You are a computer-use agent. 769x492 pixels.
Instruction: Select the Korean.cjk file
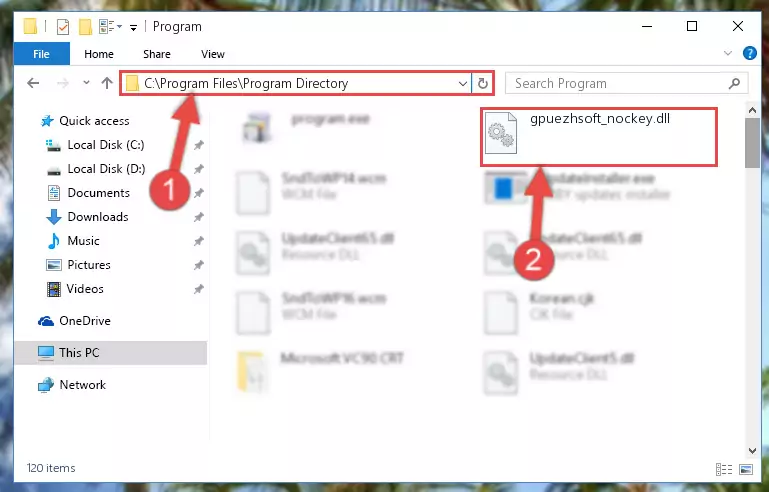tap(562, 298)
